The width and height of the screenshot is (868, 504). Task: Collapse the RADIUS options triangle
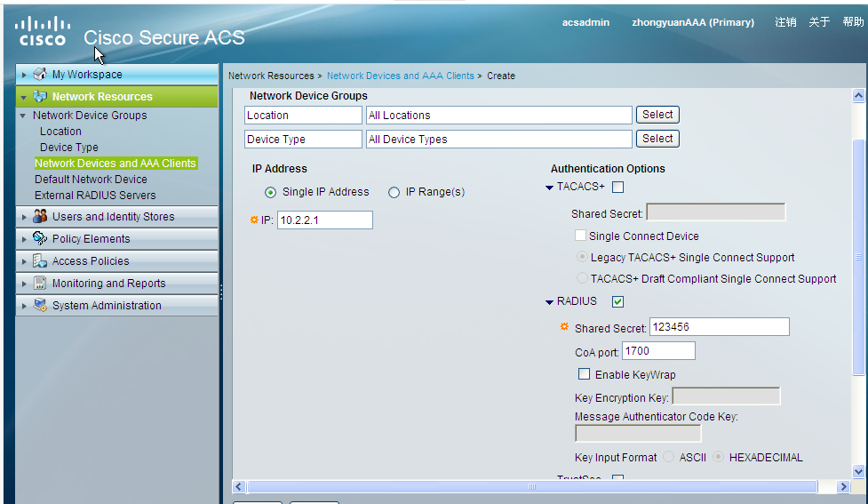[549, 302]
